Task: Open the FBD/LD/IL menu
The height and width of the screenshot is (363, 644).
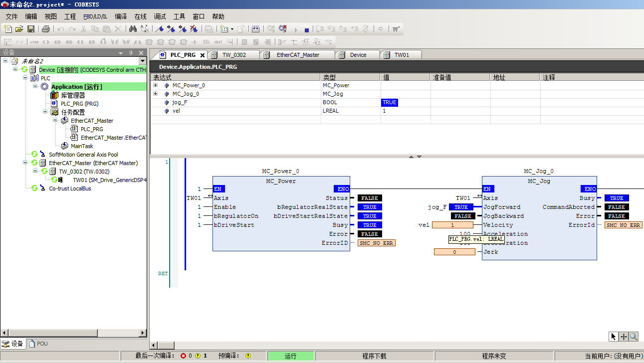Action: 95,16
